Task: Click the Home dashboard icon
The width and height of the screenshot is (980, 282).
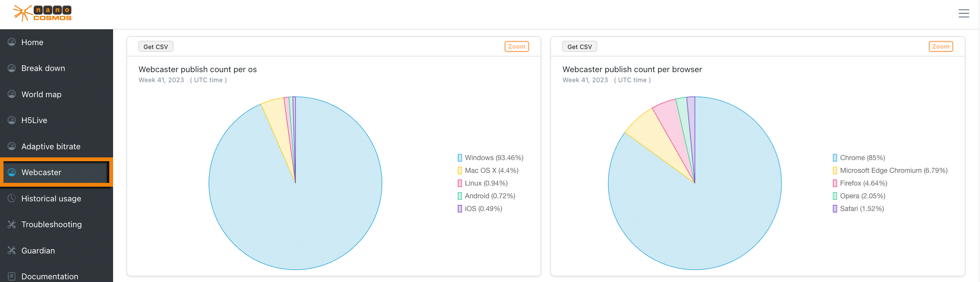Action: click(12, 42)
